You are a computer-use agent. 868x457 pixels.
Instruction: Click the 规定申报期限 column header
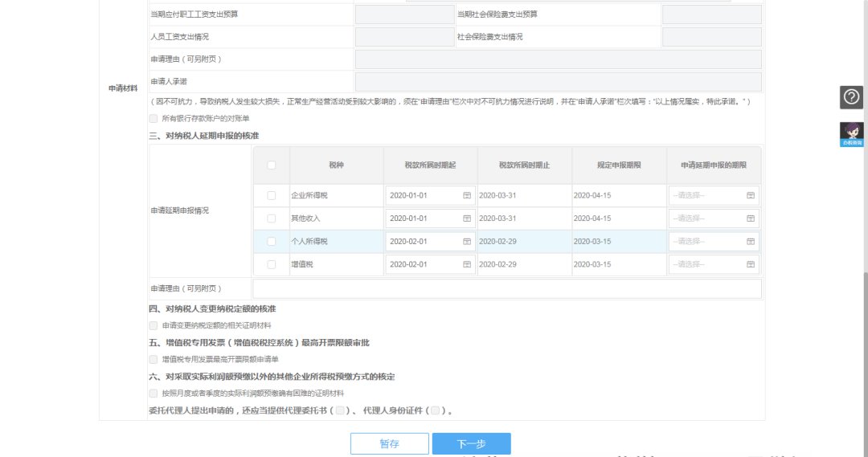click(x=619, y=165)
